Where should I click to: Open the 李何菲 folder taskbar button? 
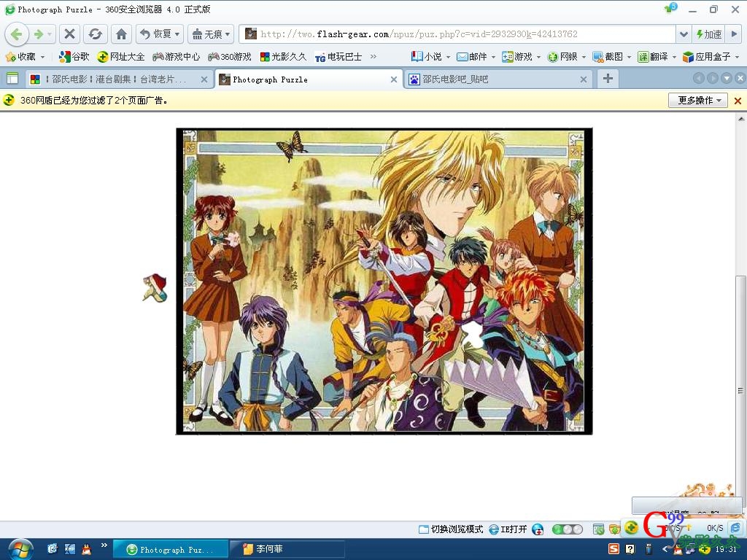pos(287,550)
